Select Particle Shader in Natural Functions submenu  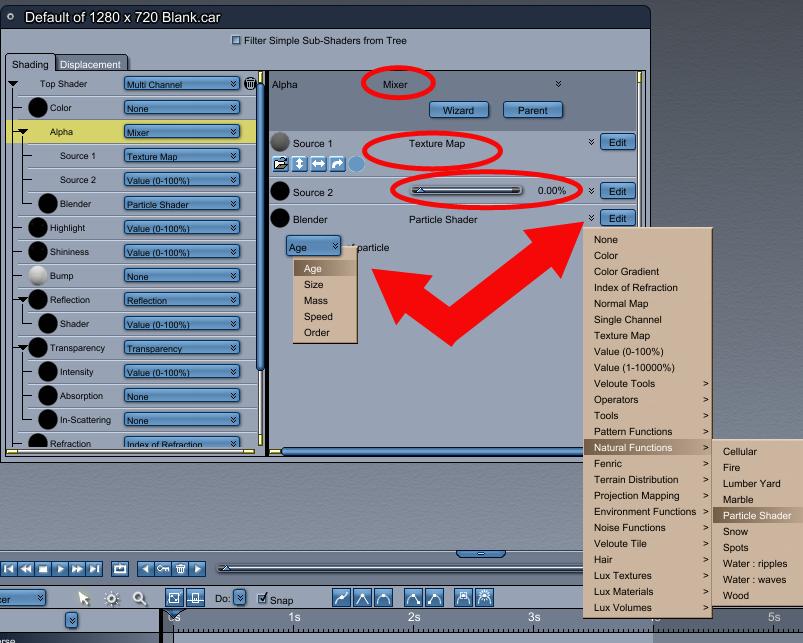(757, 516)
